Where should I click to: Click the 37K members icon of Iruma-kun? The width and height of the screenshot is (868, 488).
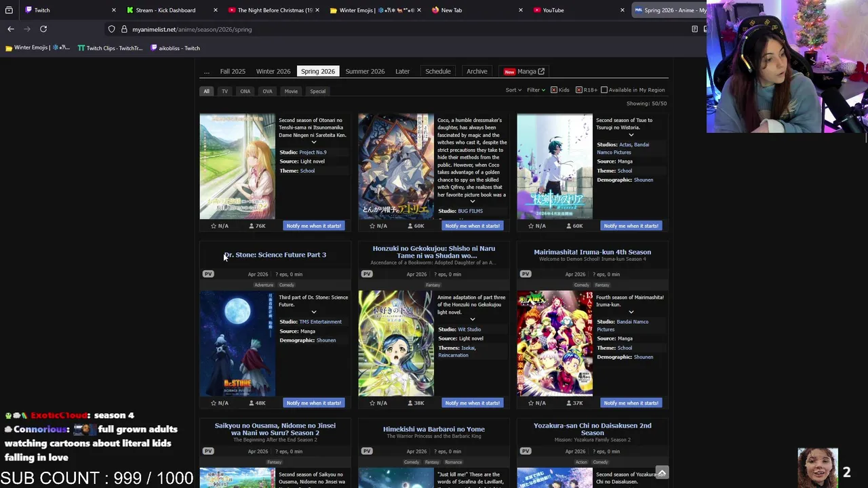(569, 403)
